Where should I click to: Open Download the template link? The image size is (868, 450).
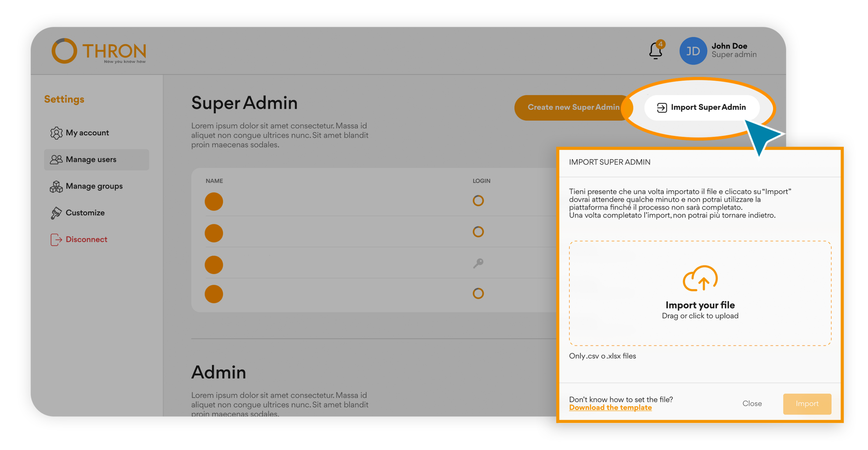pos(610,407)
